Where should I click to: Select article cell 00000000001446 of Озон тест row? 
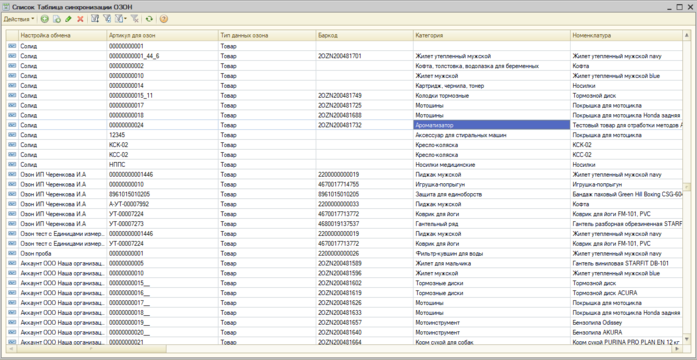coord(163,233)
